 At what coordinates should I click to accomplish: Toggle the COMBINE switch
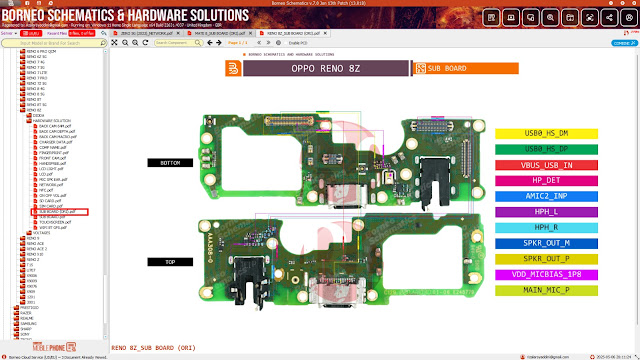point(624,43)
